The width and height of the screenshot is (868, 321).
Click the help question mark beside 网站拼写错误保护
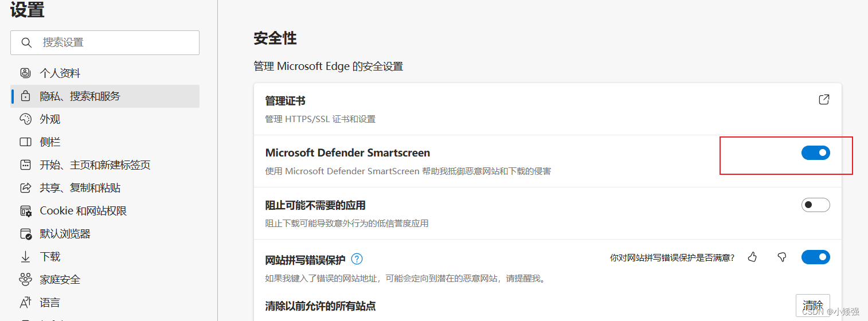pos(357,259)
